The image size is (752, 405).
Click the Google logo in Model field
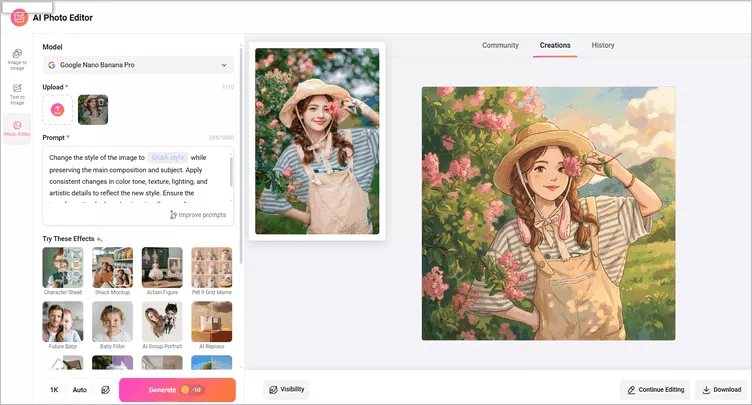point(52,65)
